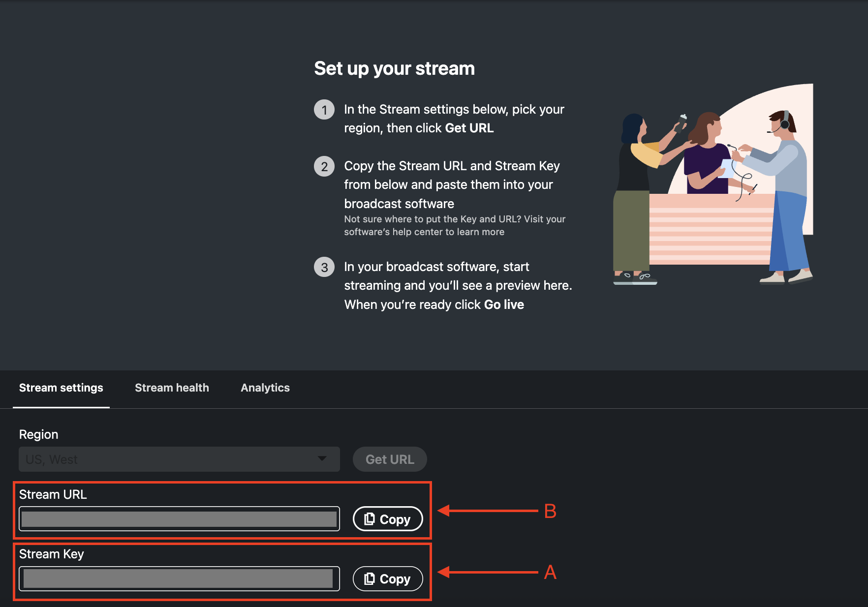Click the copy icon beside Stream URL
Screen dimensions: 868x607
coord(370,519)
